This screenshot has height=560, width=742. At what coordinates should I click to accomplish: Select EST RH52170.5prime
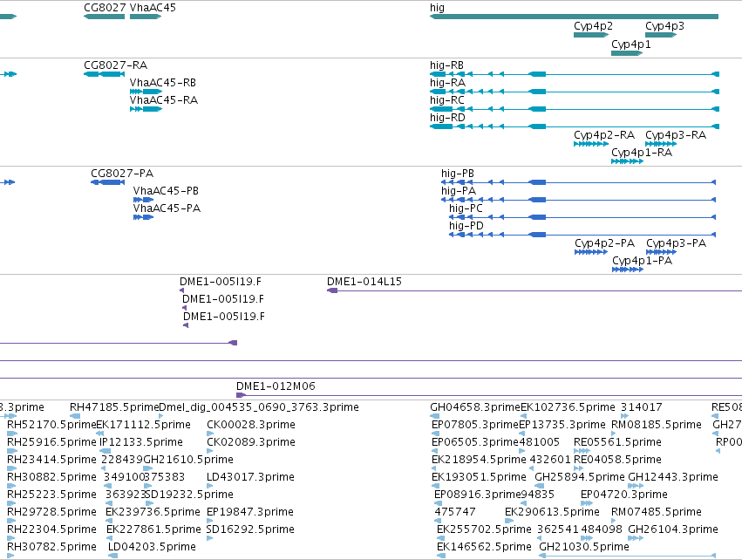(x=51, y=425)
